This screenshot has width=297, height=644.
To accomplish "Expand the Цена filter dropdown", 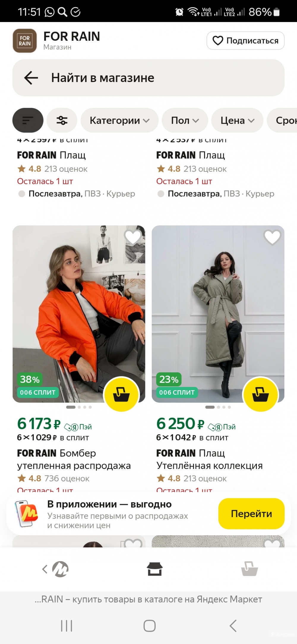I will coord(237,120).
